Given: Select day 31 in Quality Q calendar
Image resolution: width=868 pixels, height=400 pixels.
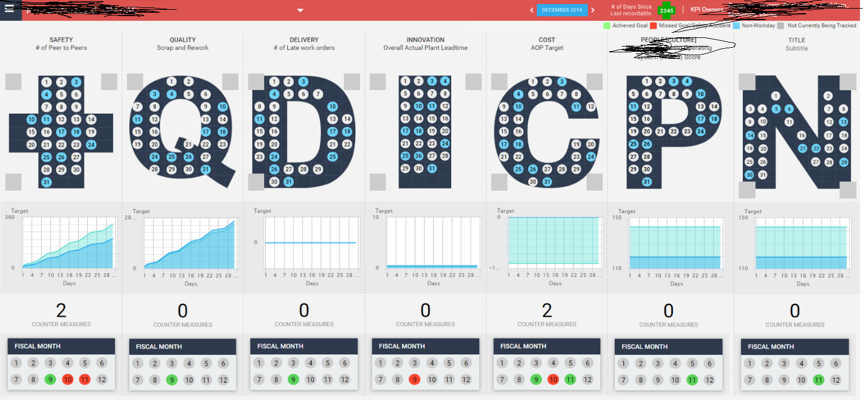Looking at the screenshot, I should click(206, 170).
